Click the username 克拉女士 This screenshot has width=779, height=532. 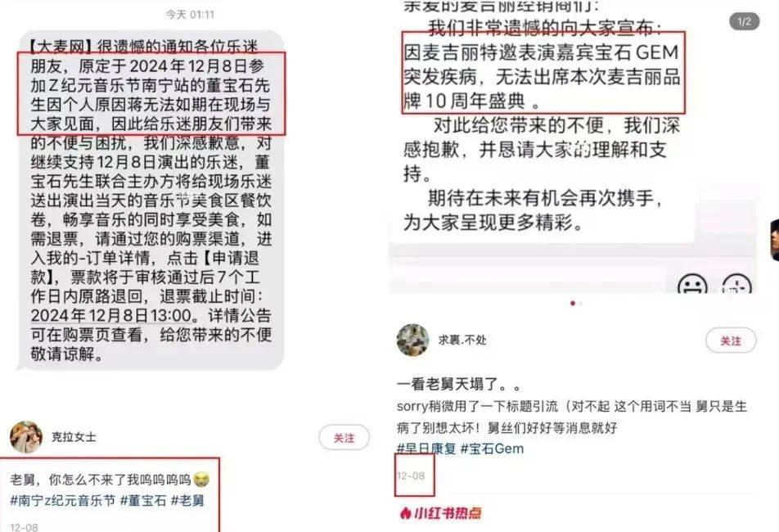[x=74, y=437]
